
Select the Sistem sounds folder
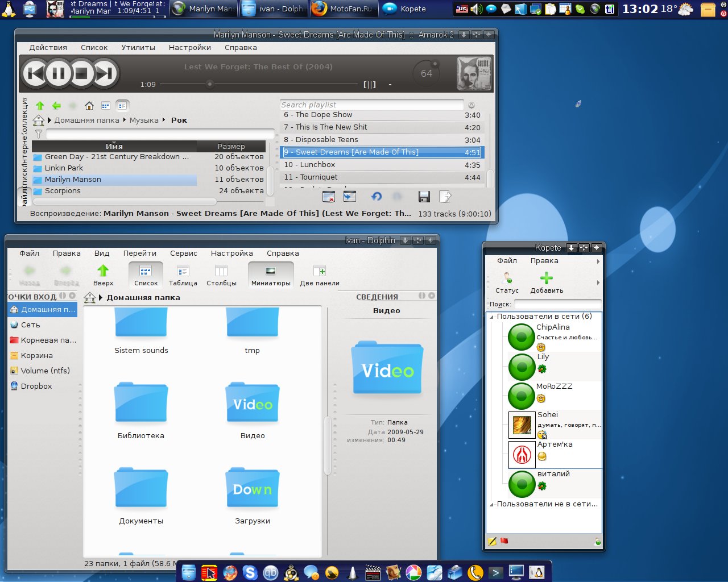141,331
